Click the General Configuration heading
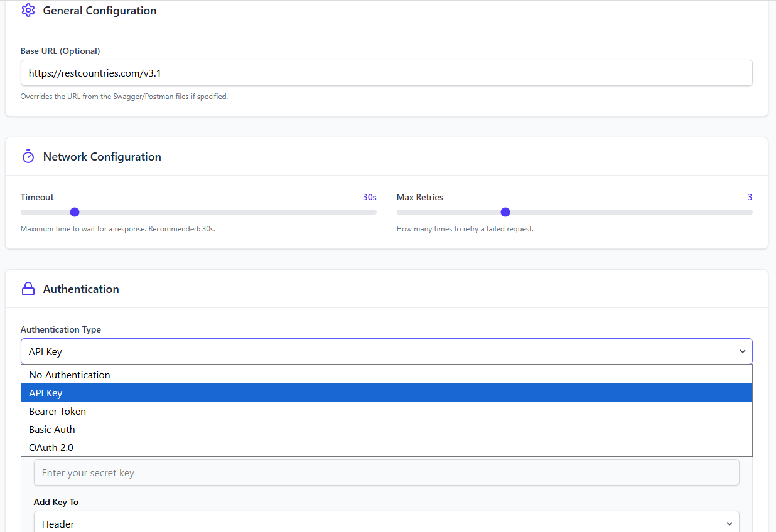 click(100, 11)
